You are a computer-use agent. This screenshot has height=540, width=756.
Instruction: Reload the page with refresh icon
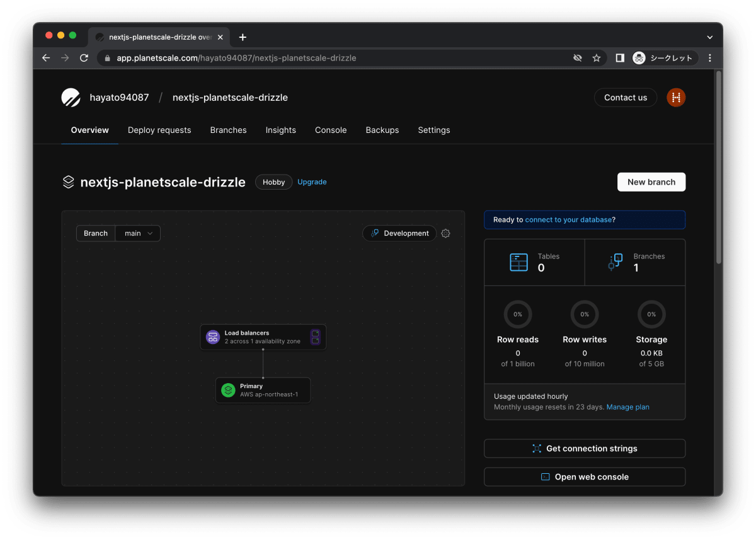click(84, 58)
